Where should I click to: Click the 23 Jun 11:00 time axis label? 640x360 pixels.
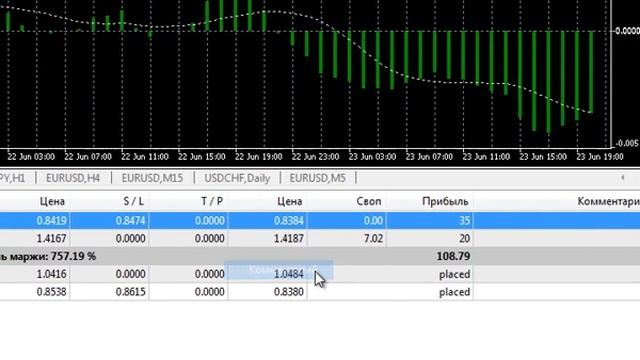click(x=486, y=157)
